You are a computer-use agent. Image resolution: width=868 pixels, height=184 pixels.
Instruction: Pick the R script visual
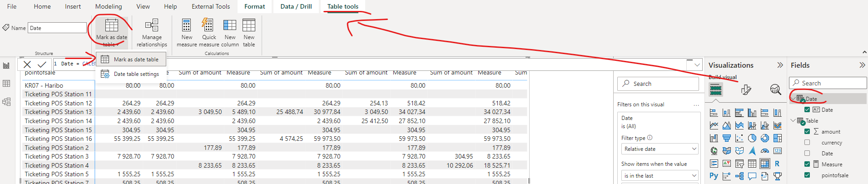point(778,164)
